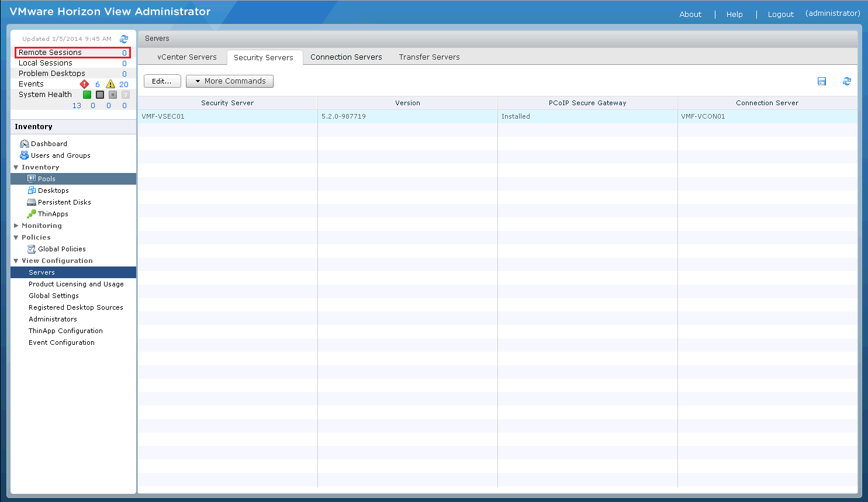Open the More Commands dropdown
868x502 pixels.
click(x=230, y=81)
